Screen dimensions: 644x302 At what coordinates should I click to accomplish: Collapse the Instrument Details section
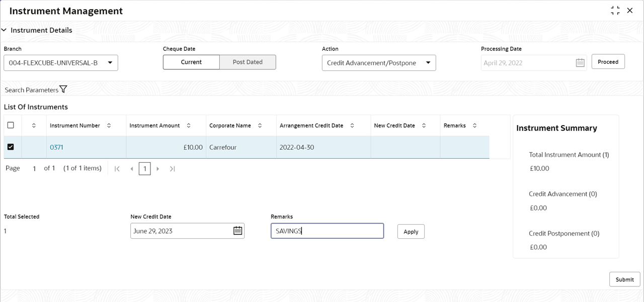click(4, 30)
